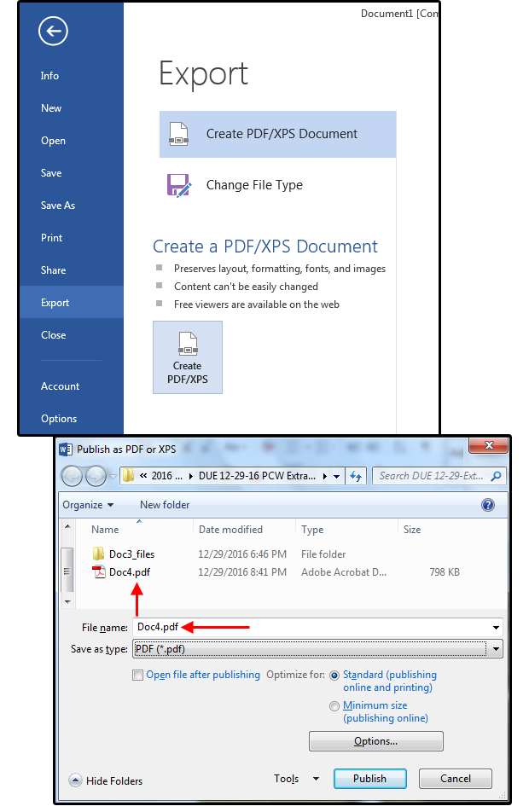529x812 pixels.
Task: Click Close in the backstage sidebar
Action: 54,335
